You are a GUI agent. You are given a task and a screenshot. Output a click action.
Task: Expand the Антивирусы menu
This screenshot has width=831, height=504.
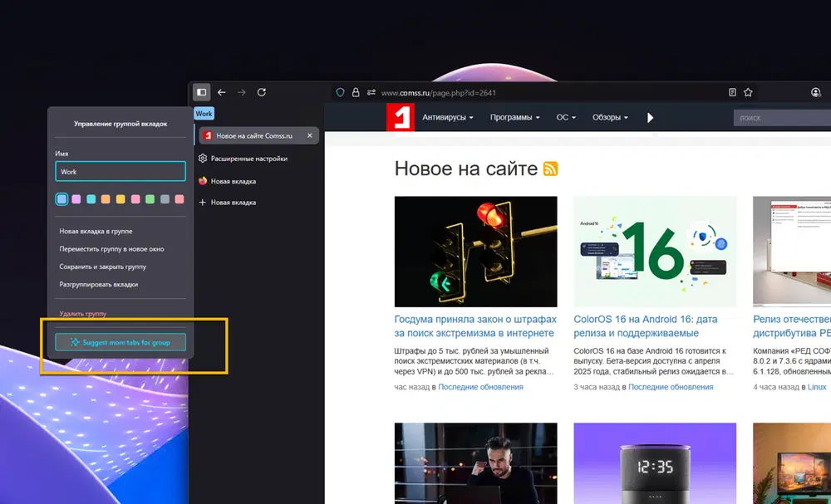(x=448, y=118)
